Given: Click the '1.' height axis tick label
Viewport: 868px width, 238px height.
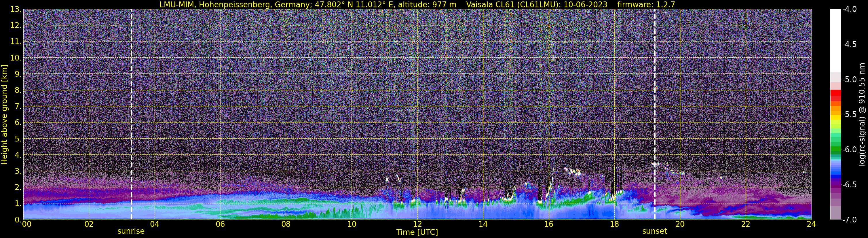Looking at the screenshot, I should point(18,204).
